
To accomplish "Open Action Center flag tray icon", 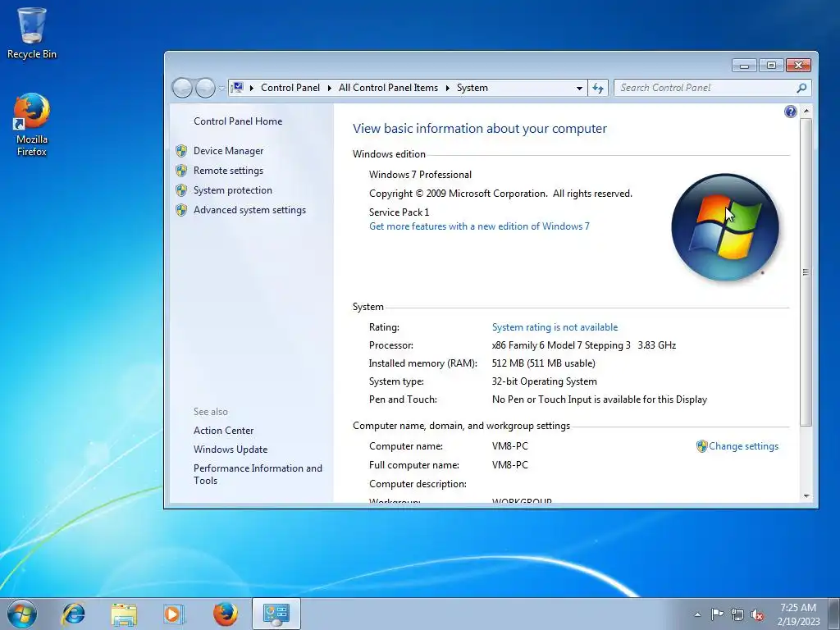I will click(x=717, y=614).
